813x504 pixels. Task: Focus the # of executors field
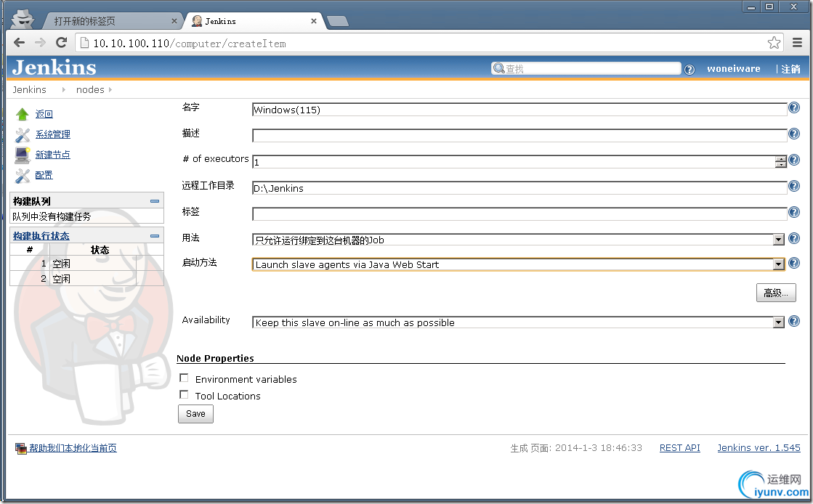[514, 162]
